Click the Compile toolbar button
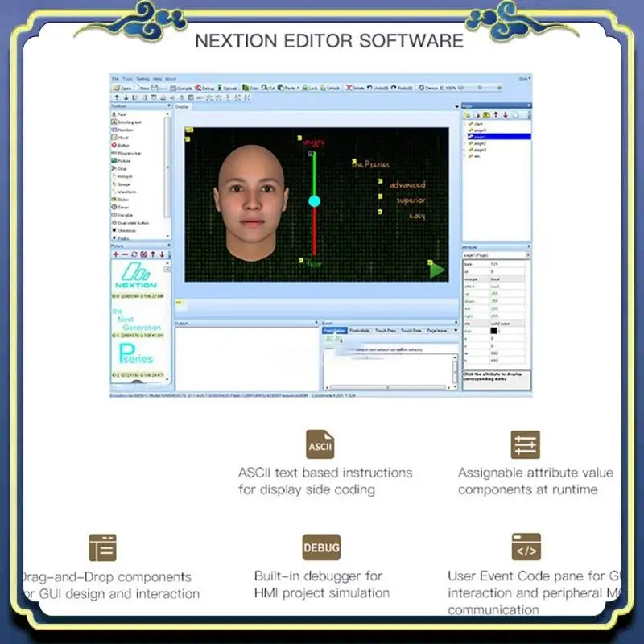The width and height of the screenshot is (644, 644). [x=181, y=88]
